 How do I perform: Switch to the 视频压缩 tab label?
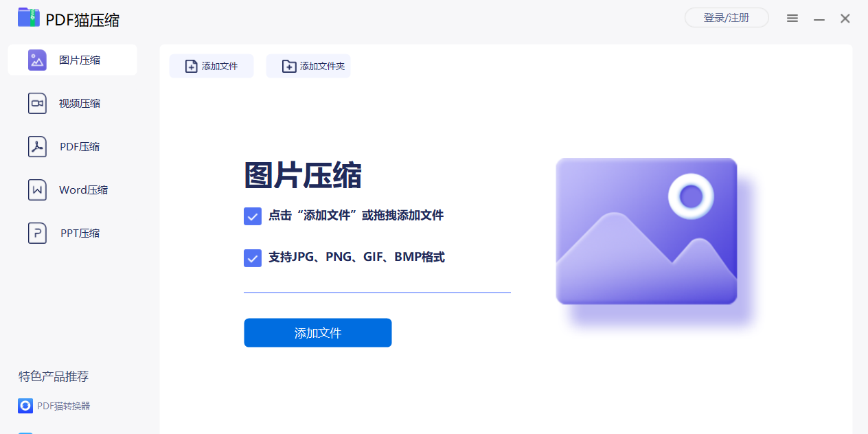80,104
